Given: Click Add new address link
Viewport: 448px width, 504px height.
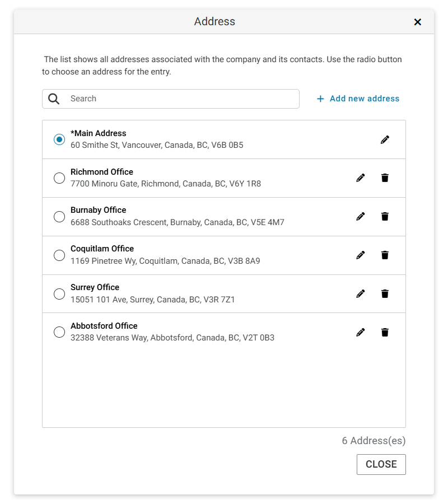Looking at the screenshot, I should point(358,99).
